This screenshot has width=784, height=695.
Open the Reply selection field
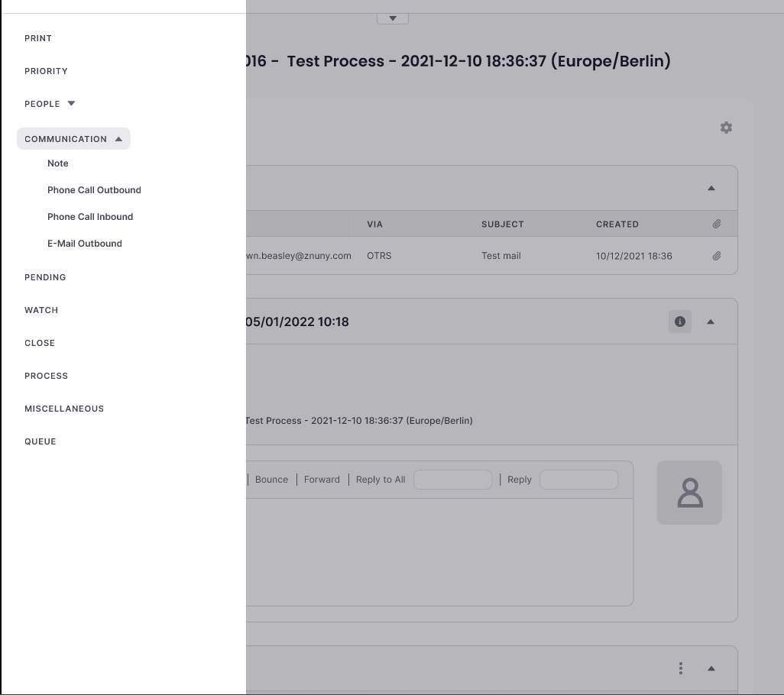(x=578, y=480)
